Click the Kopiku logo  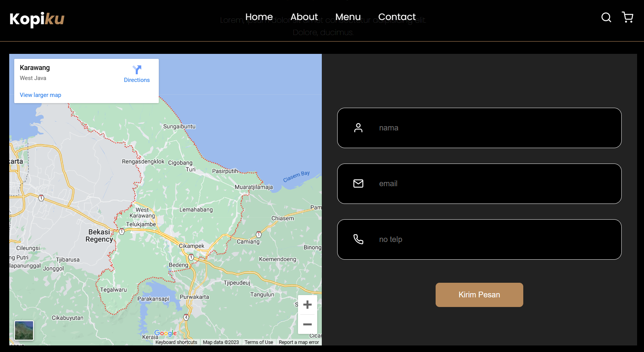(x=37, y=19)
